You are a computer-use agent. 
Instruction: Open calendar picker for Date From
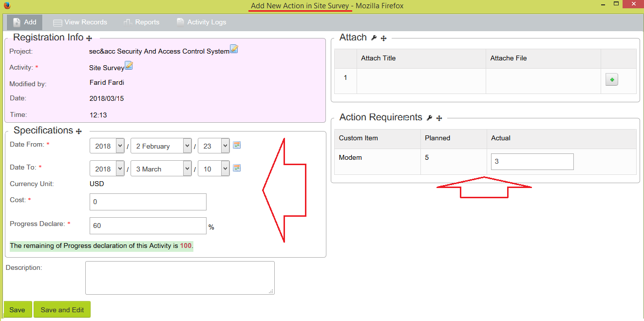pyautogui.click(x=237, y=145)
